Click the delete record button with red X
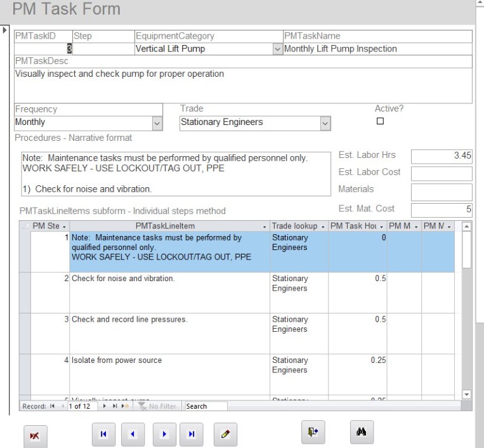This screenshot has width=484, height=448. (x=35, y=436)
